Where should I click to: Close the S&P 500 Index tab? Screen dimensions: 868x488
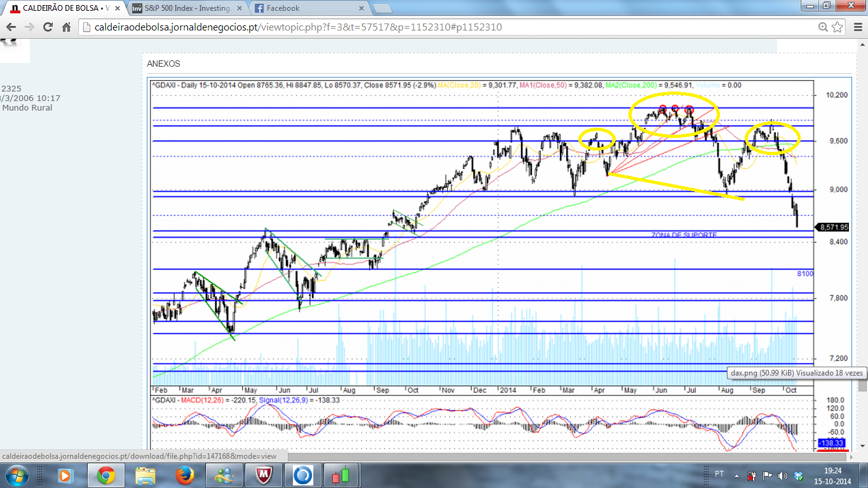click(x=239, y=8)
